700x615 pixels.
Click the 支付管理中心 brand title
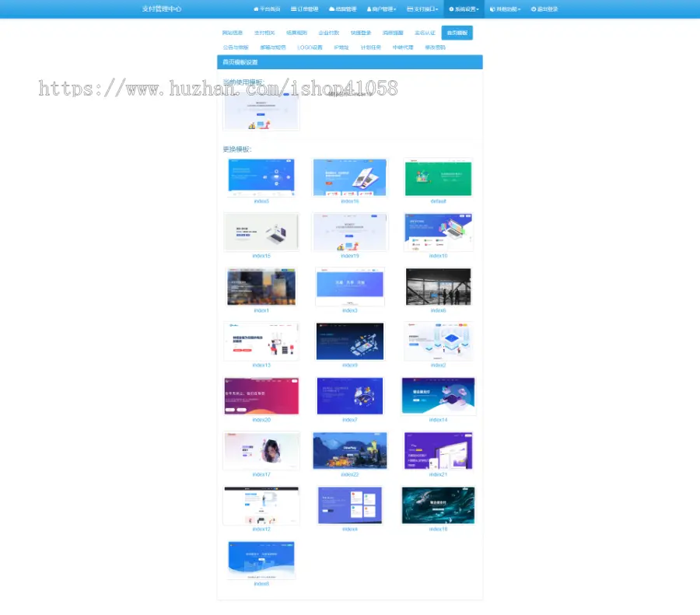coord(162,9)
